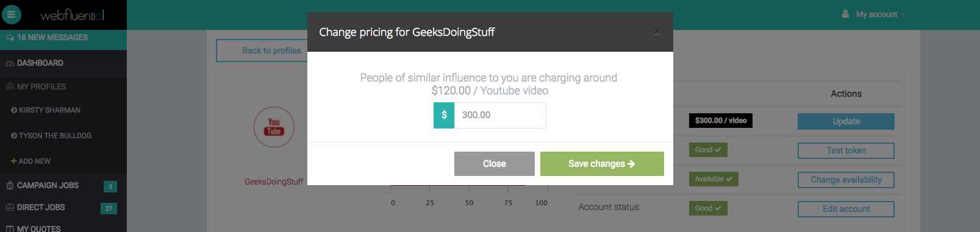Click the Change availability button
This screenshot has height=232, width=980.
pos(846,180)
